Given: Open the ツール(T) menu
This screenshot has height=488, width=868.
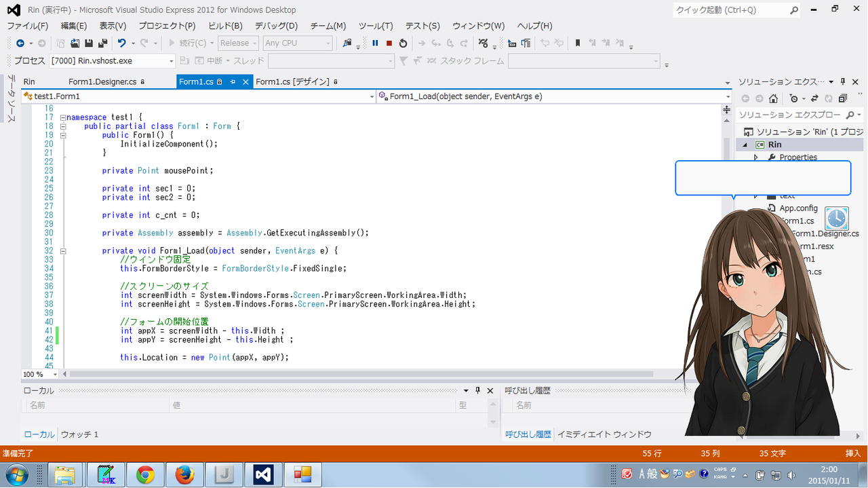Looking at the screenshot, I should (376, 26).
